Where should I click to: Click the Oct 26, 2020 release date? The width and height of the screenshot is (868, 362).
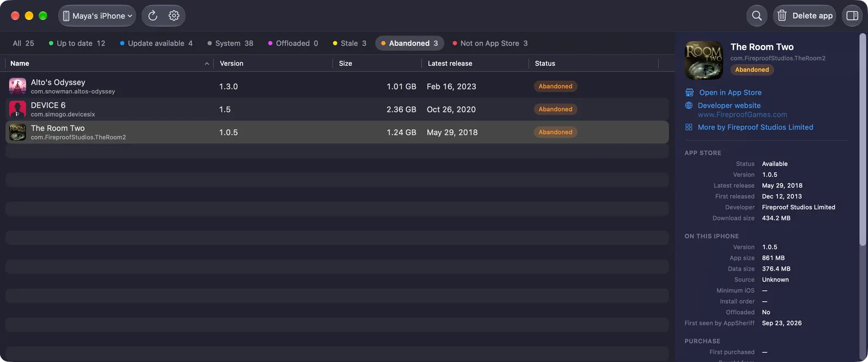pyautogui.click(x=451, y=109)
